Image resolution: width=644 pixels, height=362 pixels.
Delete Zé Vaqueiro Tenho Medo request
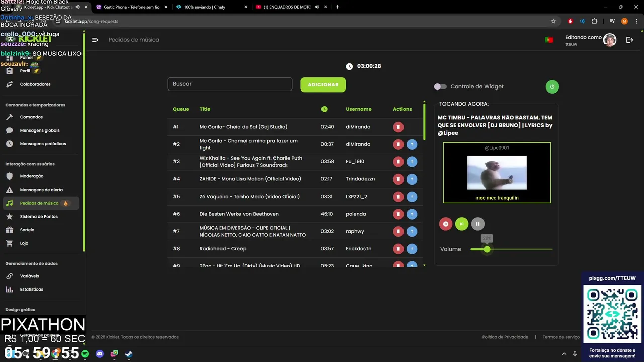click(398, 197)
